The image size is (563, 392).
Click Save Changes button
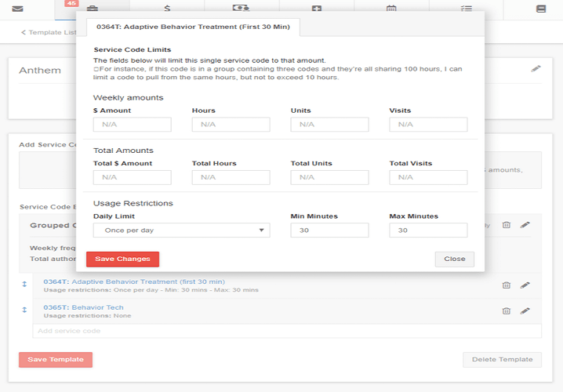point(122,259)
